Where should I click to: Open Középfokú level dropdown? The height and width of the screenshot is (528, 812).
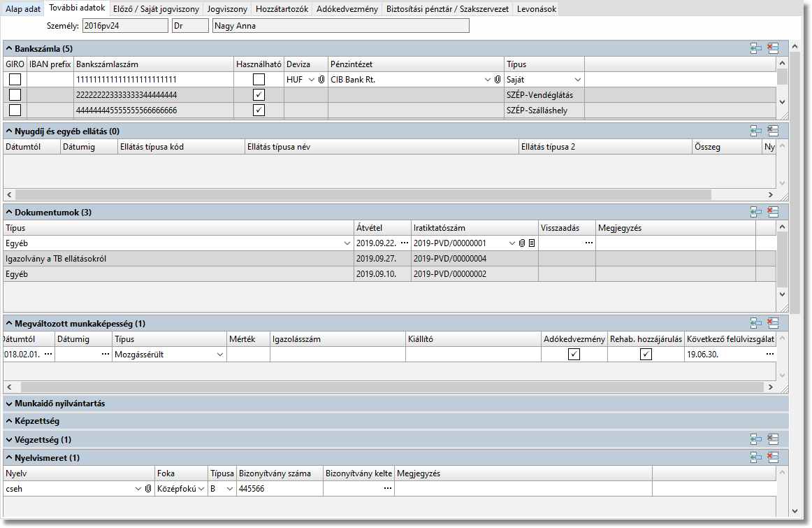(201, 489)
